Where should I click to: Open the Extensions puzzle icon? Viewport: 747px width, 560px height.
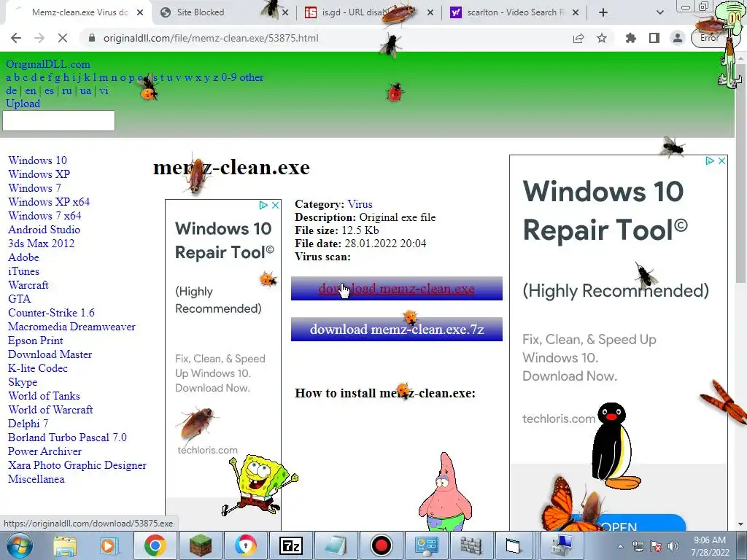(631, 38)
